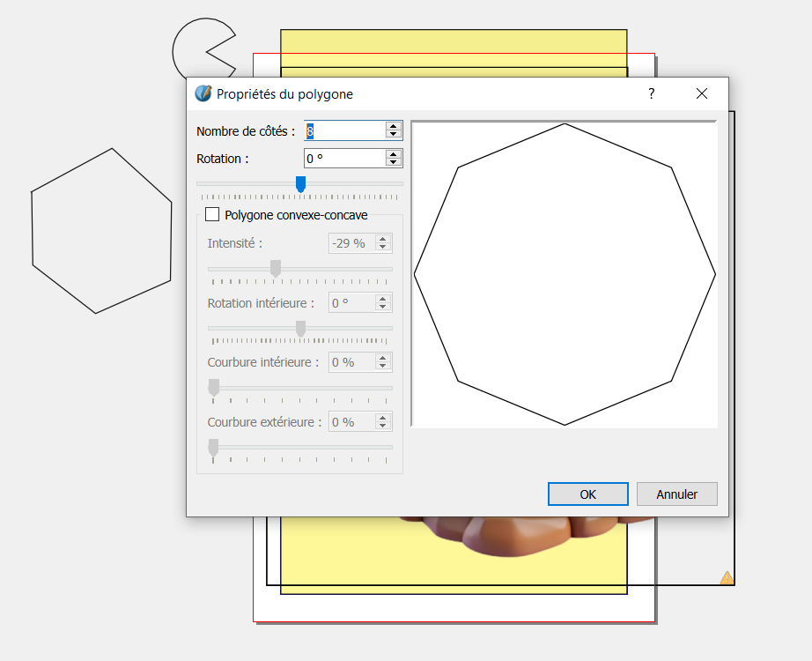Click the Courbure intérieure value field

pyautogui.click(x=351, y=362)
